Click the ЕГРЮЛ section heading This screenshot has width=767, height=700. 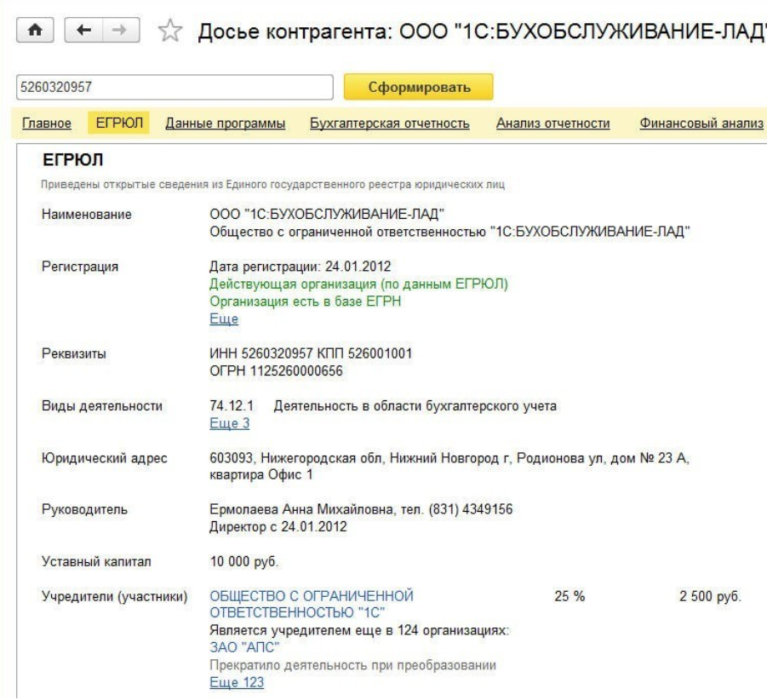[x=73, y=160]
